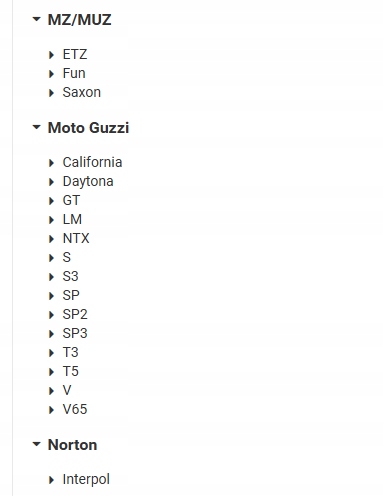The image size is (383, 496).
Task: Open the NTX model entry
Action: pos(76,238)
